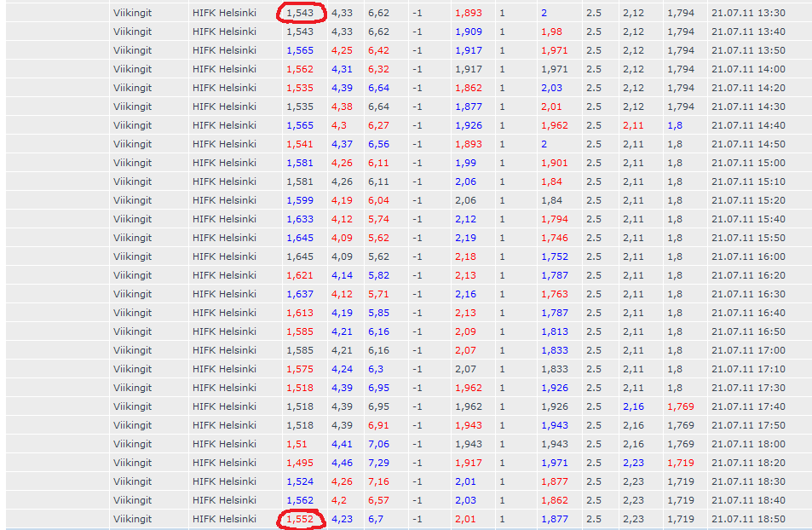Screen dimensions: 812x530
Task: Select the timestamp 21.07.11 17:30
Action: (x=748, y=388)
